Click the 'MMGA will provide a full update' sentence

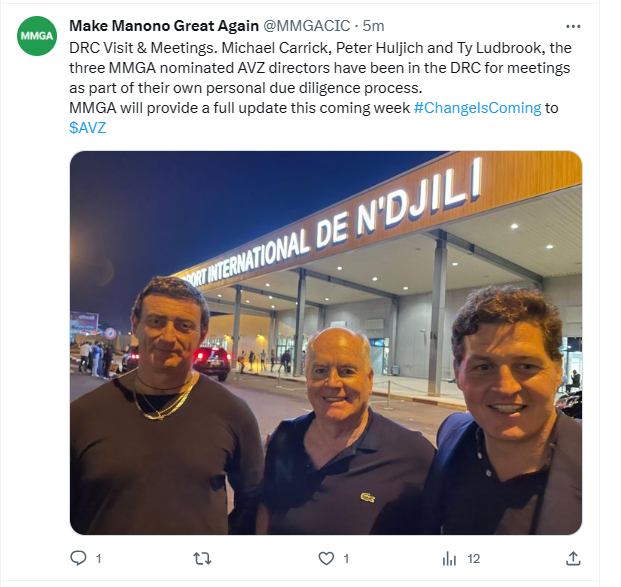[x=240, y=108]
